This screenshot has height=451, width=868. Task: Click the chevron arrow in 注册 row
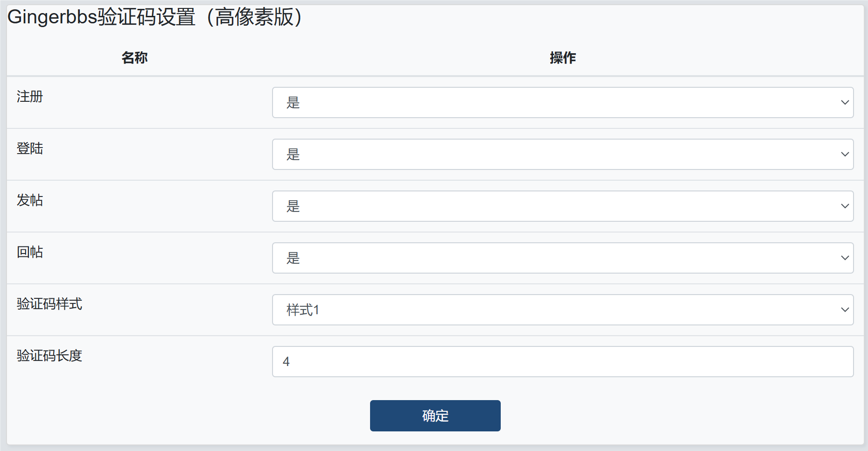coord(845,103)
